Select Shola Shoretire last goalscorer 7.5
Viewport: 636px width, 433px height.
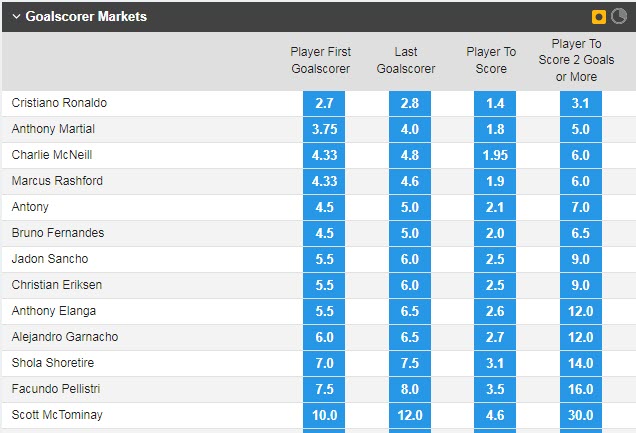[x=410, y=363]
